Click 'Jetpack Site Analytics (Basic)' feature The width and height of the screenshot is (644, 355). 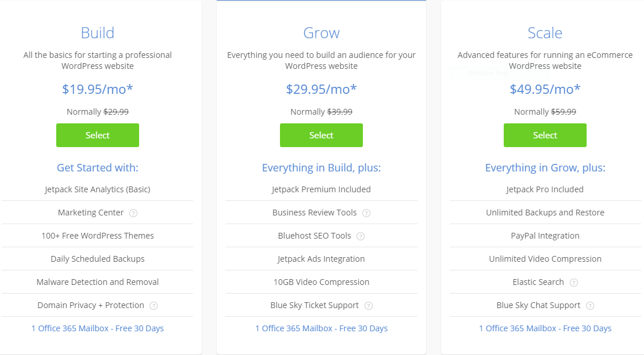pyautogui.click(x=97, y=189)
